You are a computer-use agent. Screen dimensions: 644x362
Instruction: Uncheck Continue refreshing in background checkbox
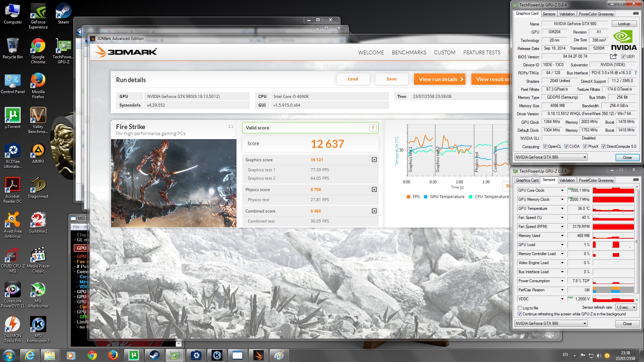520,314
